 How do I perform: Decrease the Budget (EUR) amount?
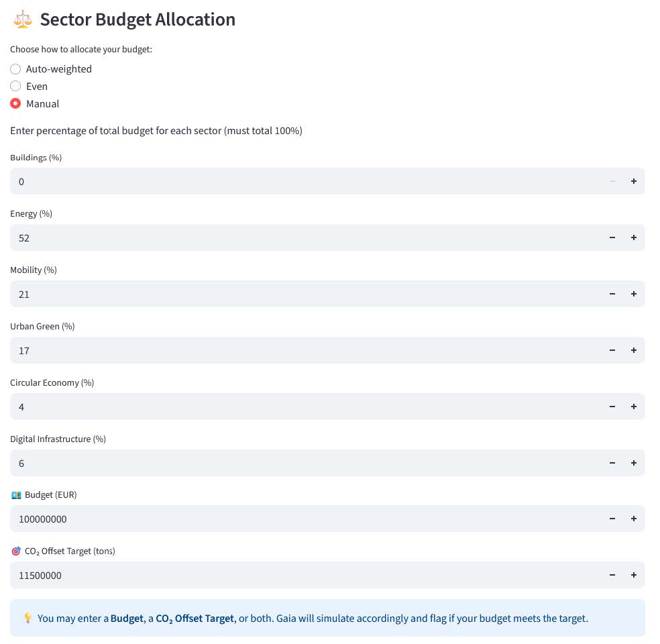pos(612,519)
